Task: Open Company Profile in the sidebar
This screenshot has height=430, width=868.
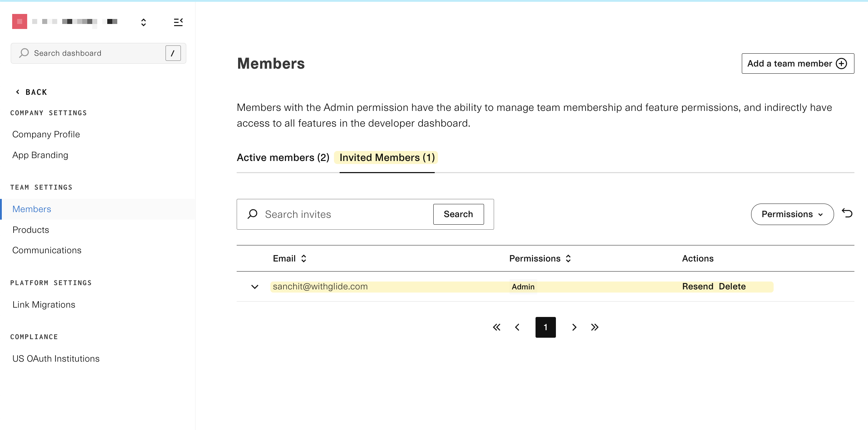Action: pyautogui.click(x=46, y=134)
